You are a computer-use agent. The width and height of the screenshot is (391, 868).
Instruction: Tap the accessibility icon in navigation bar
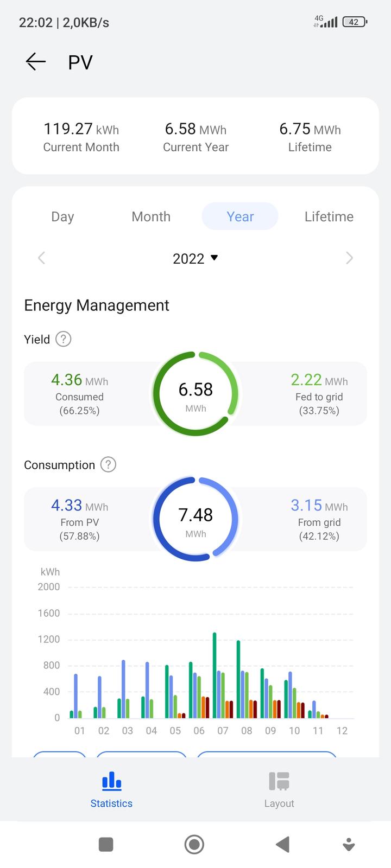[349, 844]
